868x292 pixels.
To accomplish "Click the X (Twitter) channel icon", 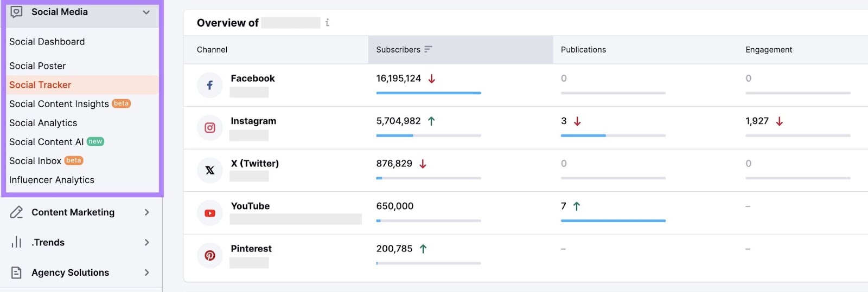I will (210, 170).
